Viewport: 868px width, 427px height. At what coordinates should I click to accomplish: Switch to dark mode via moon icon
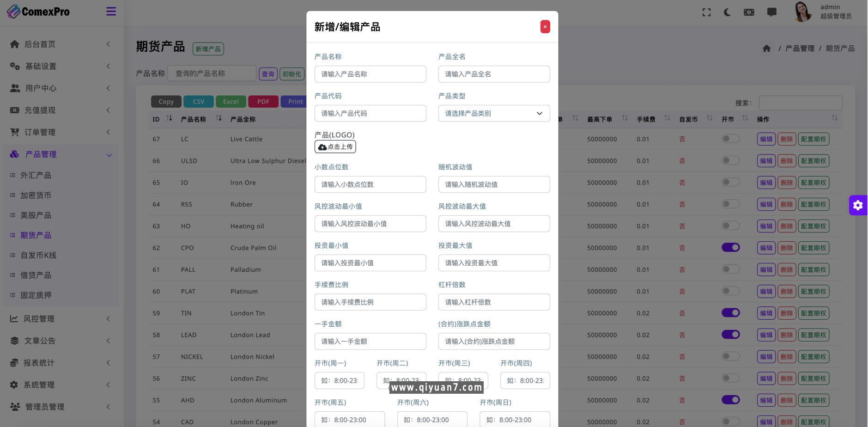pyautogui.click(x=727, y=12)
